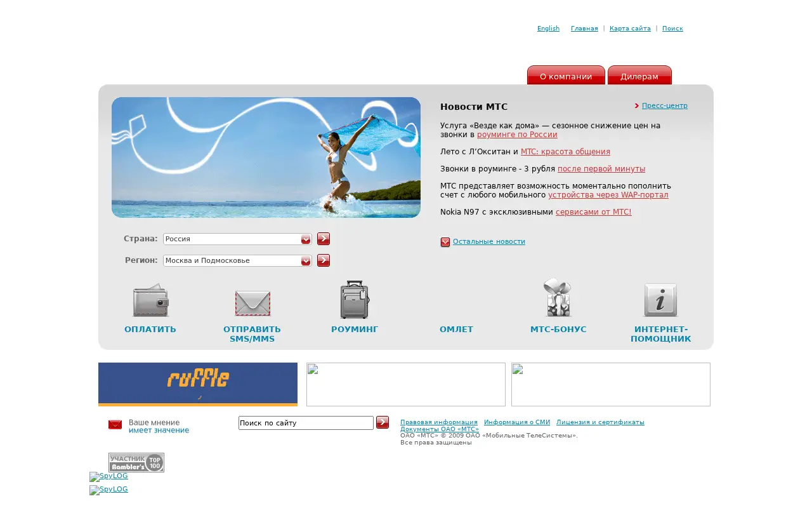Open the envelope icon for sending SMS/MMS
The height and width of the screenshot is (508, 812).
click(x=252, y=303)
